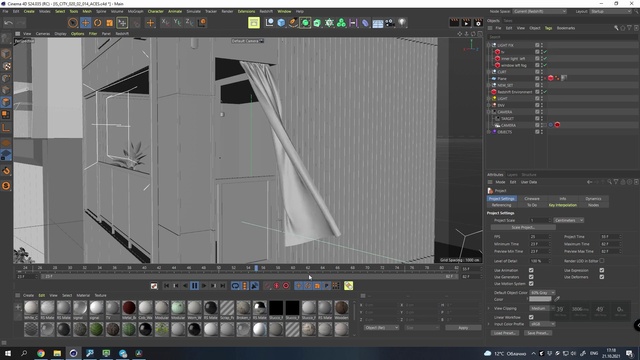Toggle layer checkbox for the Plane object

click(x=537, y=78)
